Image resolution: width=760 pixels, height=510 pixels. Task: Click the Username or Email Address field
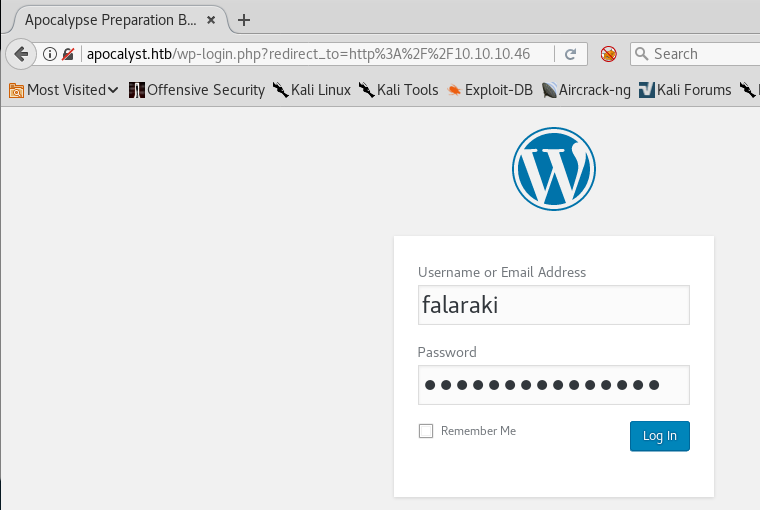pos(553,305)
